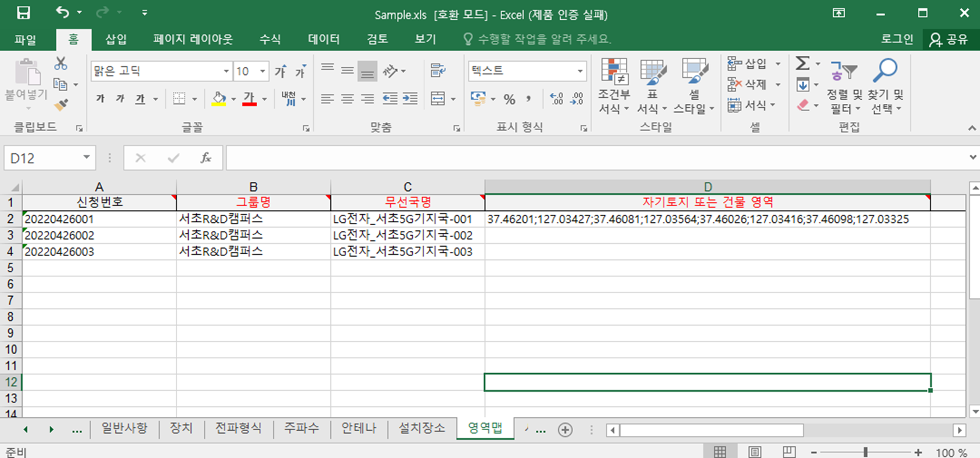Click the 로그인 (Sign in) link

tap(896, 39)
